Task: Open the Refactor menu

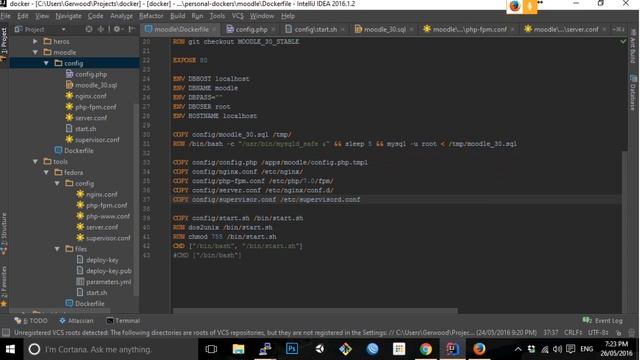Action: coord(151,16)
